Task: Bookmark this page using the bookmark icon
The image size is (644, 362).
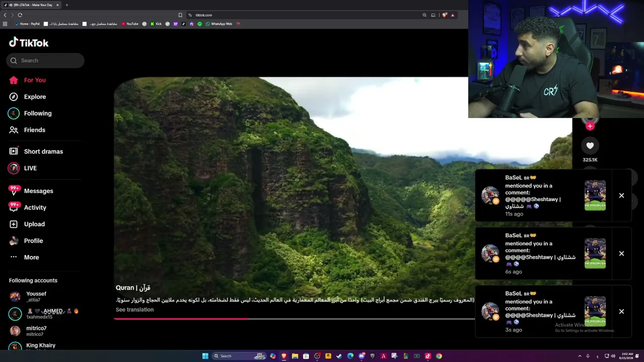Action: pos(180,15)
